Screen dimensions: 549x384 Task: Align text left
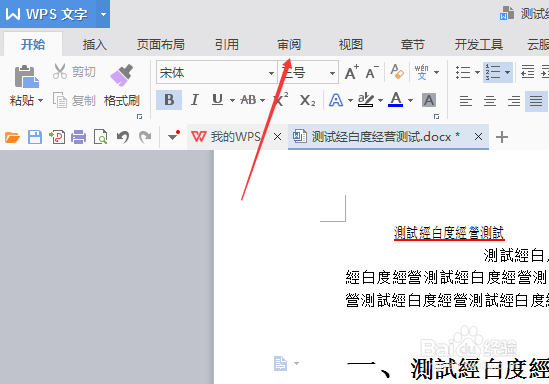[466, 101]
